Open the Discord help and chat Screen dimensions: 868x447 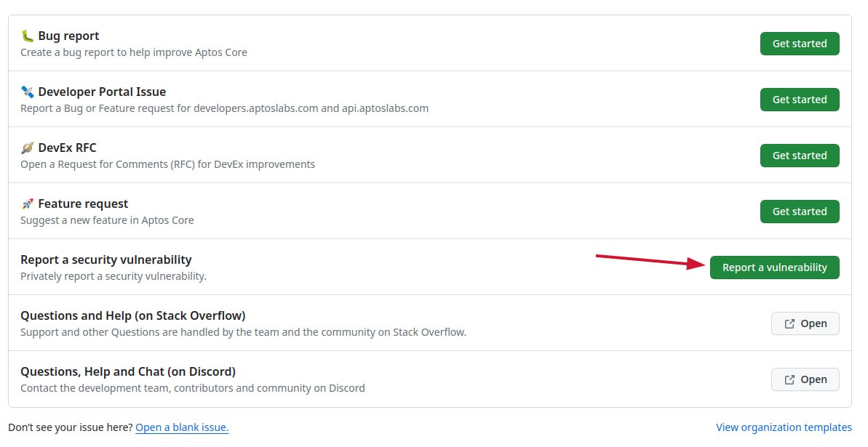[x=805, y=380]
